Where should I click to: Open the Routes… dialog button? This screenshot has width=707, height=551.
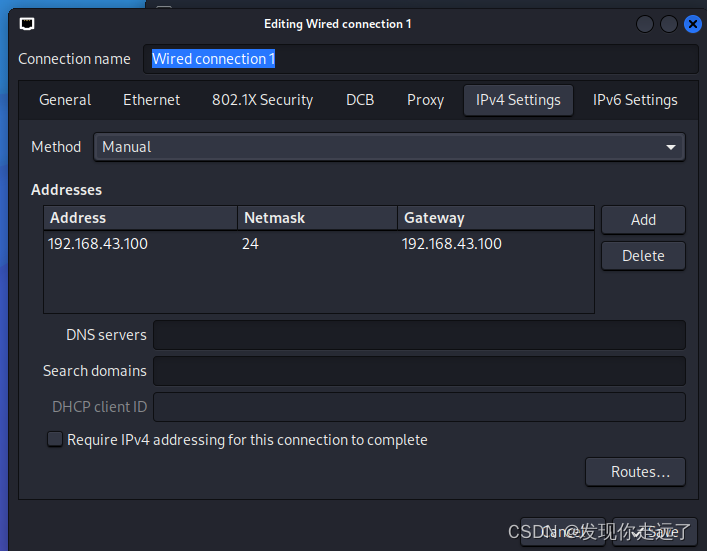[635, 472]
